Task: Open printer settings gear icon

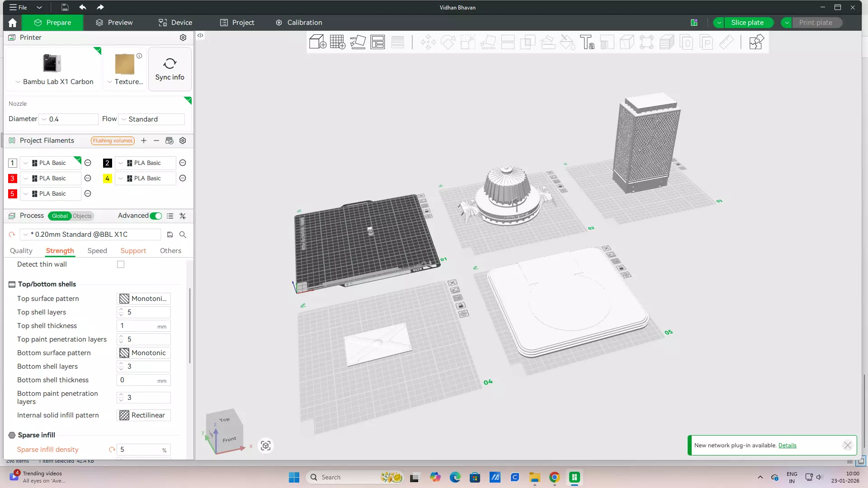Action: (183, 38)
